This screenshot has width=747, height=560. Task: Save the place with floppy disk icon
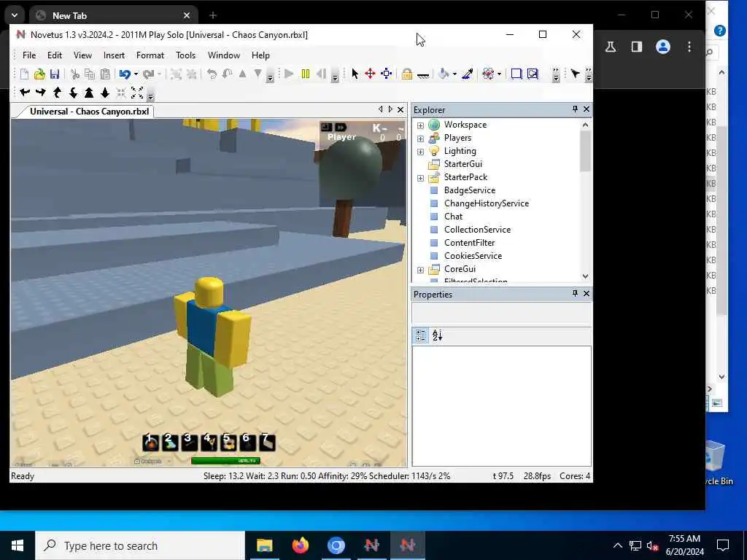pyautogui.click(x=55, y=74)
